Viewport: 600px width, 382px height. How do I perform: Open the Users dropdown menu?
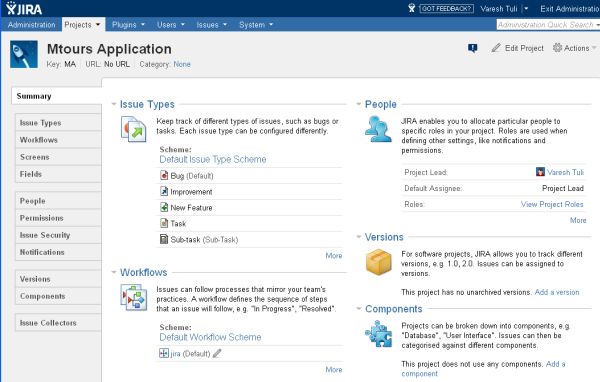click(x=171, y=24)
